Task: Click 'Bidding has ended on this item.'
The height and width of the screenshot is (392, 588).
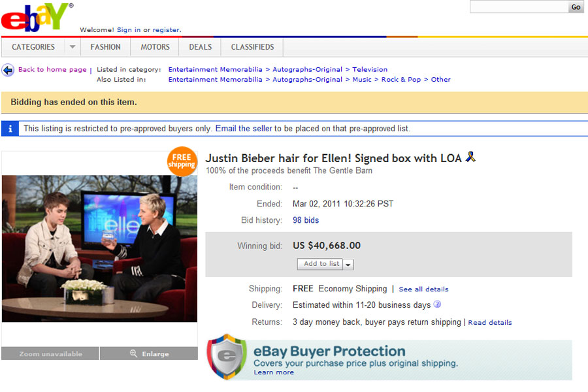Action: tap(74, 102)
